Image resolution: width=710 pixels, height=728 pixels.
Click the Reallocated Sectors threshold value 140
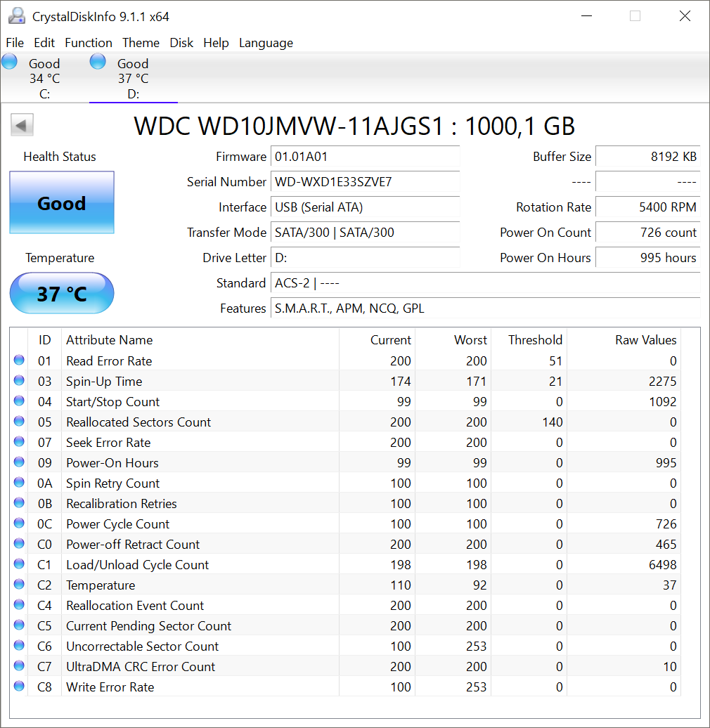point(553,422)
